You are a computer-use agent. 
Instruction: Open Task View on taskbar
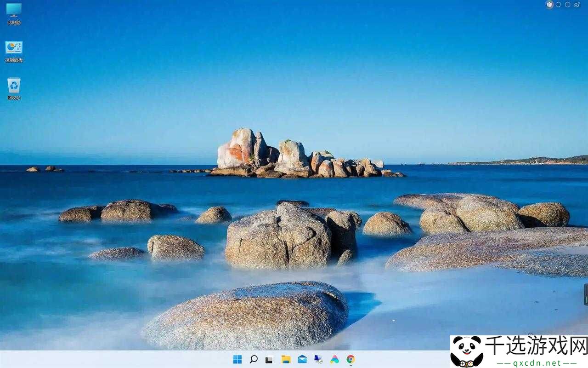pyautogui.click(x=269, y=359)
